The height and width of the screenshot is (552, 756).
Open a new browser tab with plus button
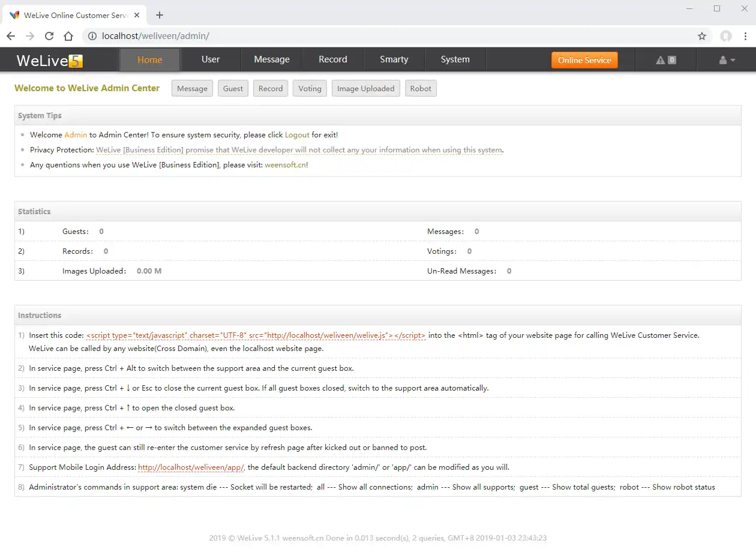pos(160,15)
